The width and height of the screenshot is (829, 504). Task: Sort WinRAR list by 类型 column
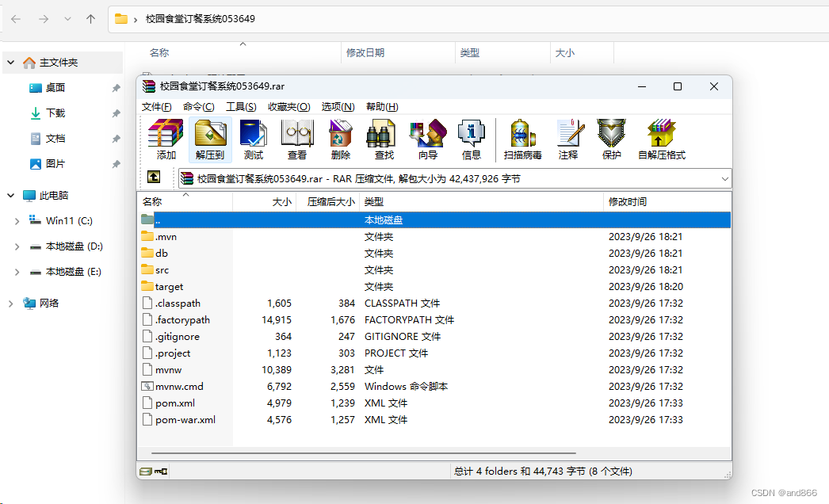tap(481, 201)
